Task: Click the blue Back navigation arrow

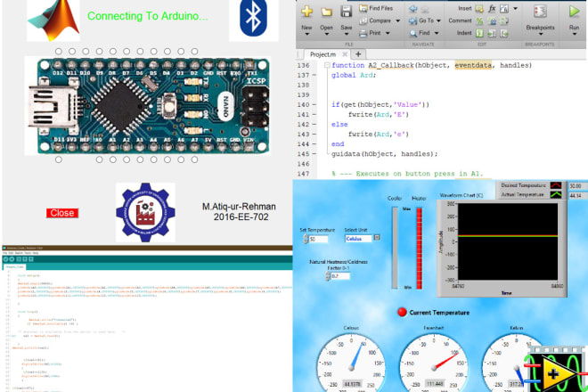Action: (413, 9)
